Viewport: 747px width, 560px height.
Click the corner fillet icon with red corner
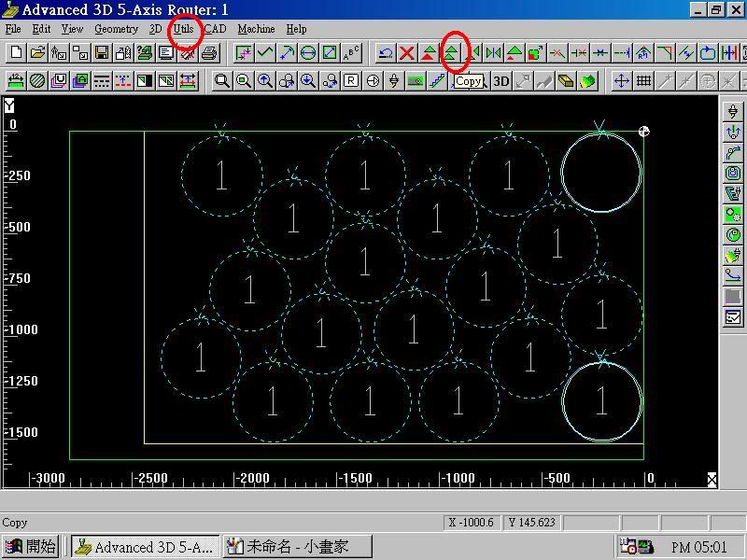tap(665, 52)
